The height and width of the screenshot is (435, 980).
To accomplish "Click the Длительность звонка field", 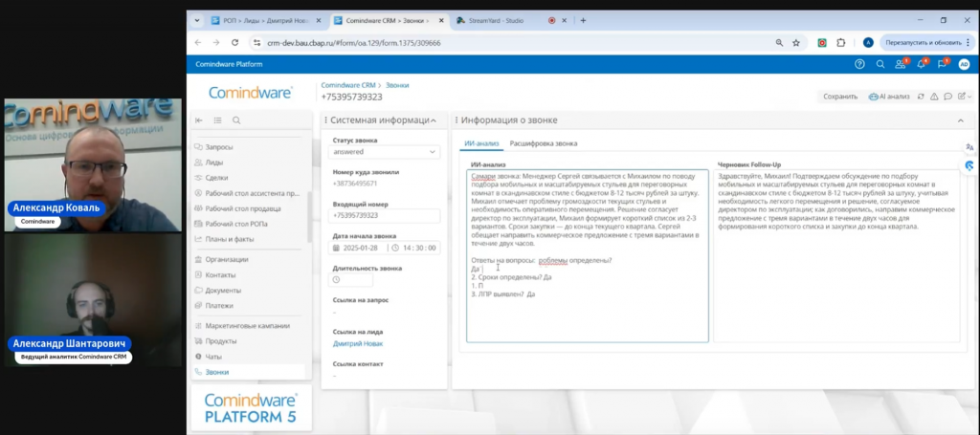I will 350,279.
